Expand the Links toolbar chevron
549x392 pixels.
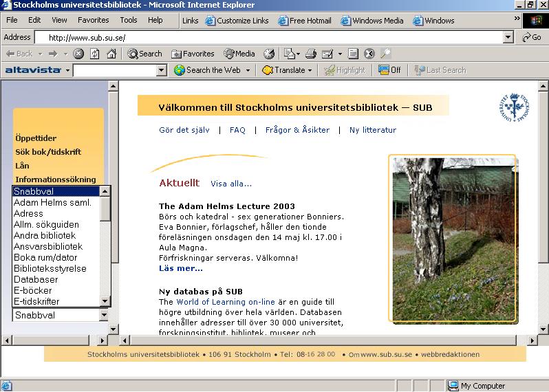[517, 18]
